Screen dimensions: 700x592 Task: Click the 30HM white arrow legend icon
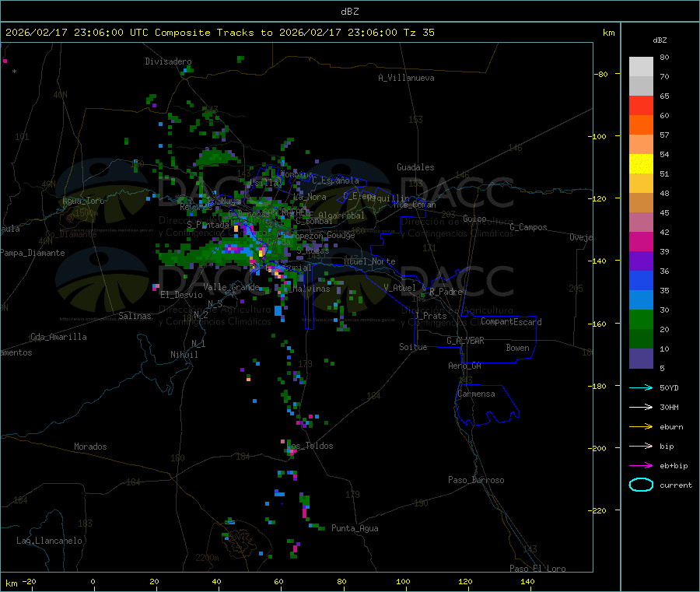click(641, 407)
